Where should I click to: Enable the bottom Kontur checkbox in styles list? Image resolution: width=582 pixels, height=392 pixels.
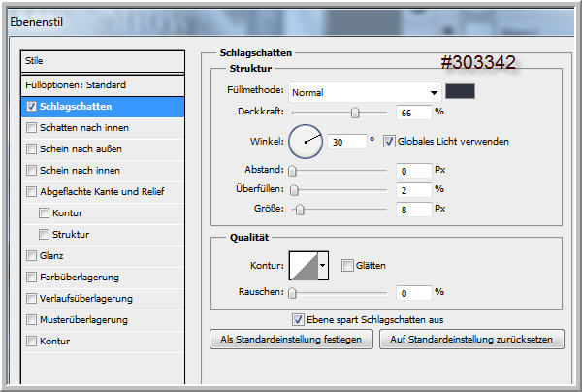pos(32,342)
